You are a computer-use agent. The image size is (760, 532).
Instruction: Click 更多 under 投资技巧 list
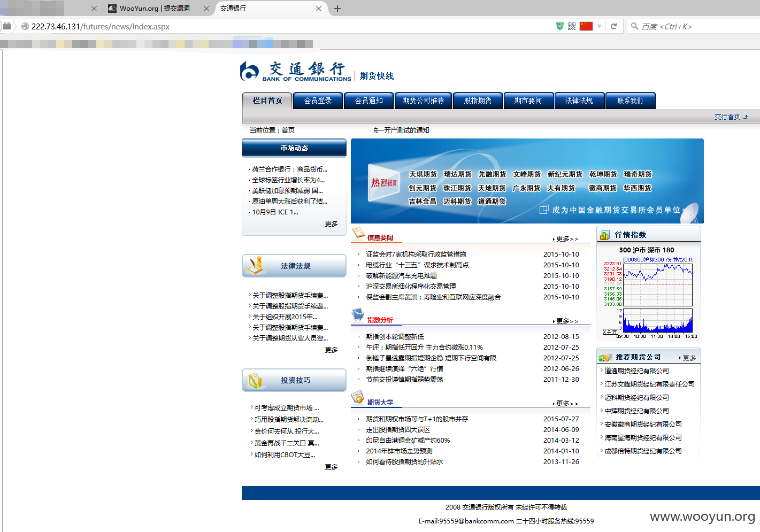pyautogui.click(x=331, y=467)
